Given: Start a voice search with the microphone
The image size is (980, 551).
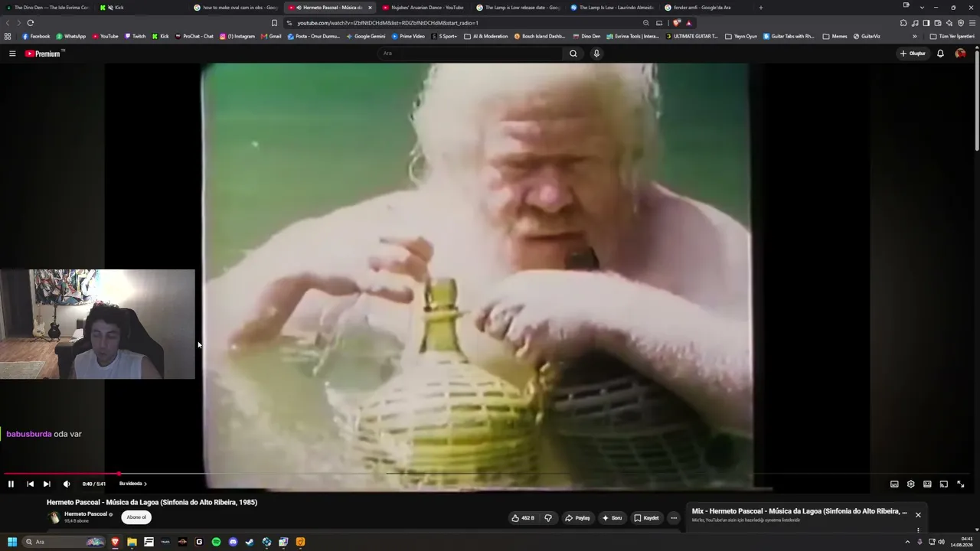Looking at the screenshot, I should pos(596,54).
